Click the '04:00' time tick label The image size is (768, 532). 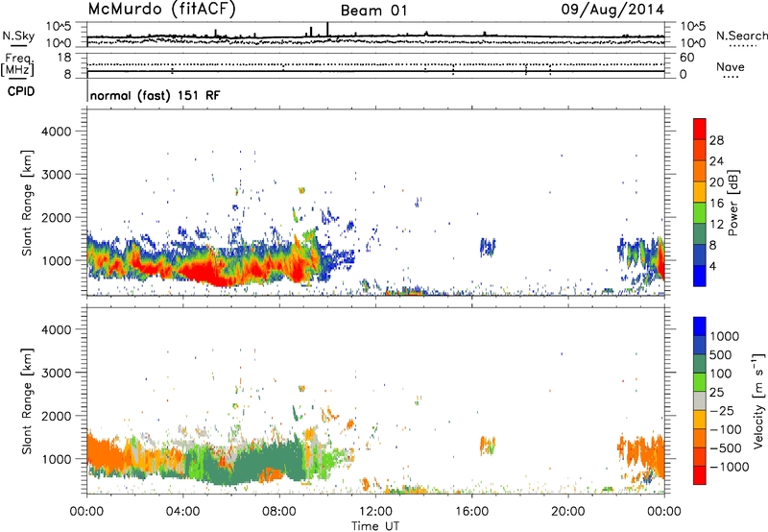click(x=182, y=512)
